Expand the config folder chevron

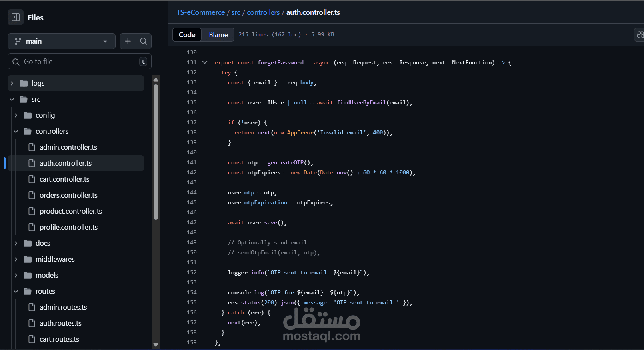16,115
